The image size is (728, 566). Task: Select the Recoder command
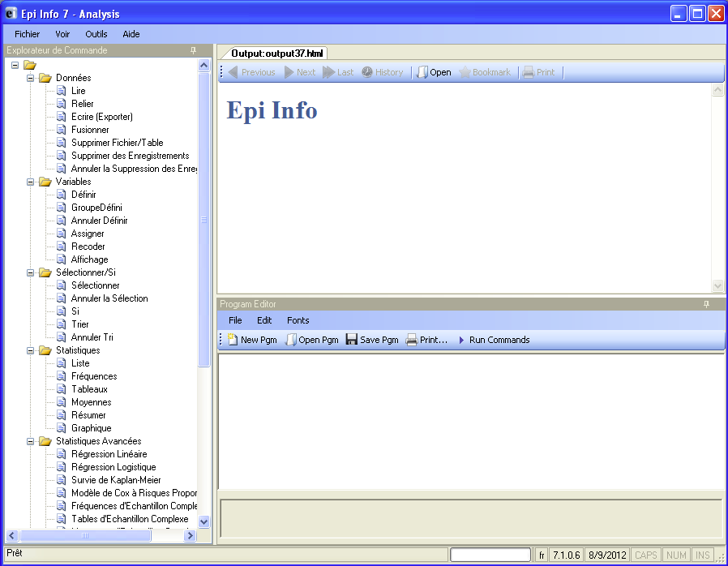(x=88, y=247)
